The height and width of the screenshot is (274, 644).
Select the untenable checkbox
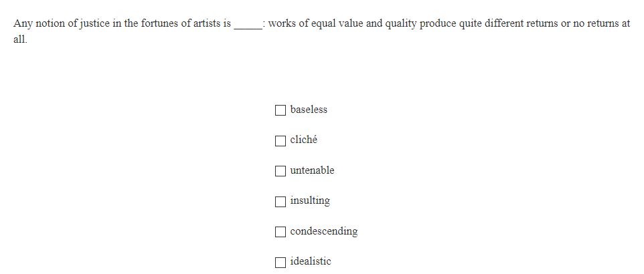pos(280,171)
